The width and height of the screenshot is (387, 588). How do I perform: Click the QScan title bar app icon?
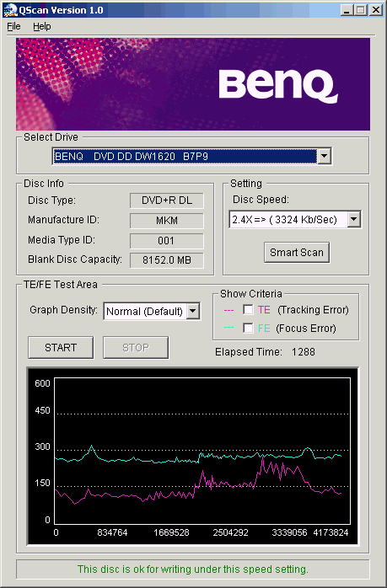click(10, 10)
